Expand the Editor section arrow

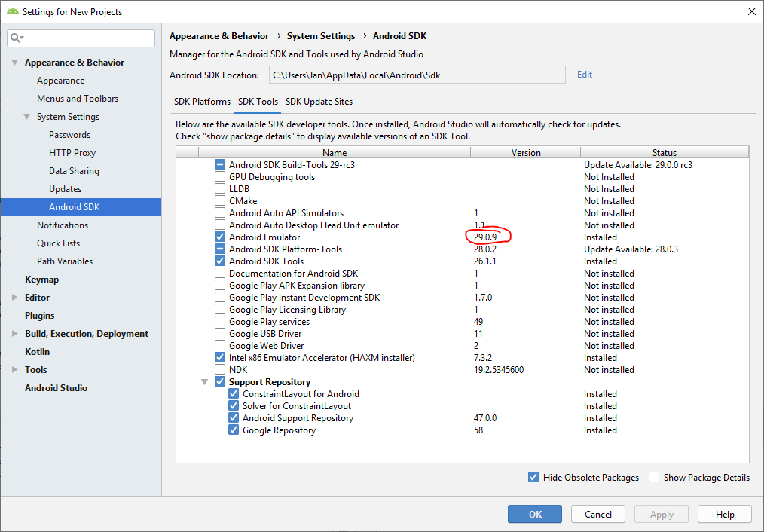[x=15, y=297]
